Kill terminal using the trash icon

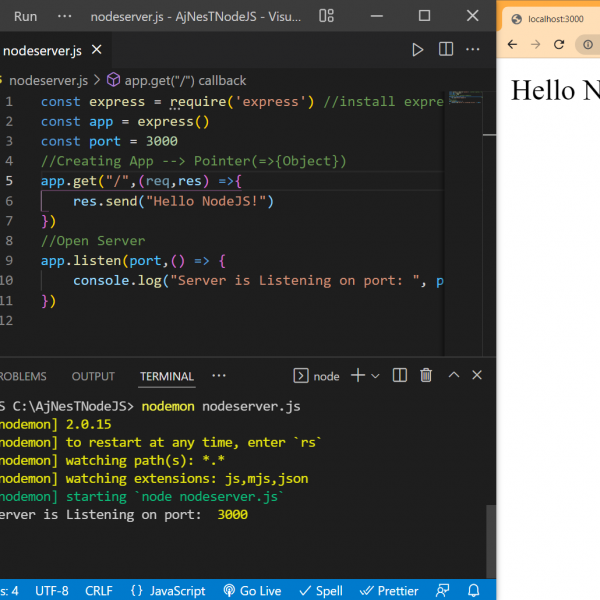pos(426,376)
